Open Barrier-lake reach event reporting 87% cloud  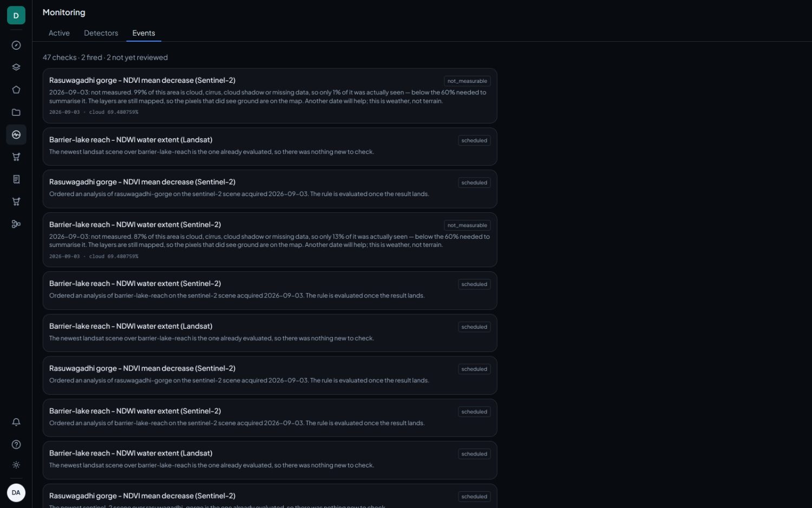[270, 240]
